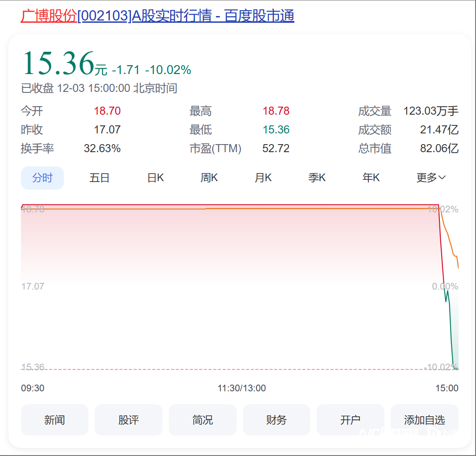Open the 新闻 news section

pos(54,419)
